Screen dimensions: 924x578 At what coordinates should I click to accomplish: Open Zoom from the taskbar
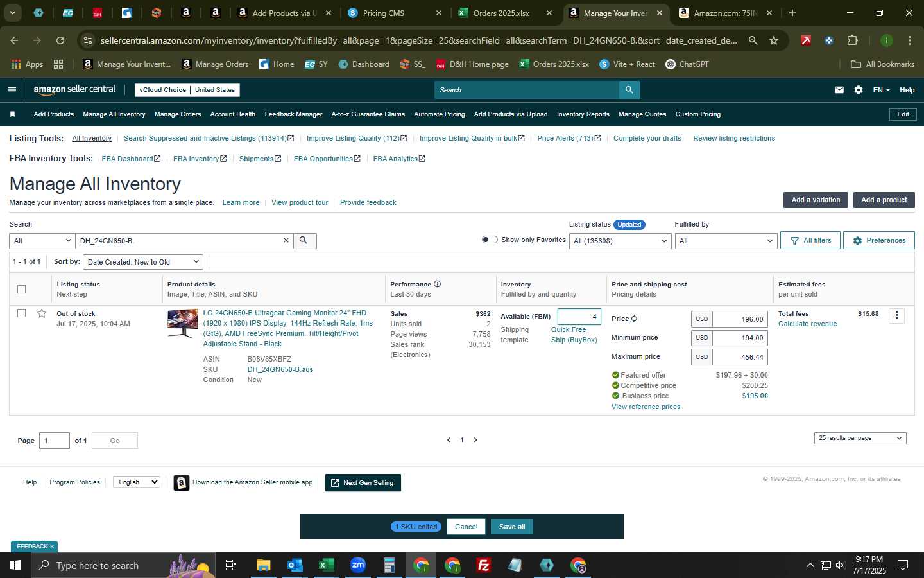pyautogui.click(x=357, y=565)
